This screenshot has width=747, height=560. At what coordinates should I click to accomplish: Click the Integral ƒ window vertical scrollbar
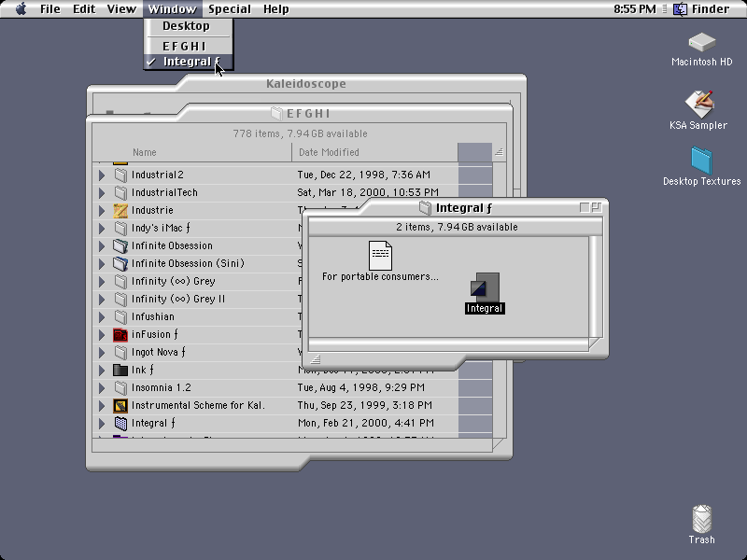(596, 287)
